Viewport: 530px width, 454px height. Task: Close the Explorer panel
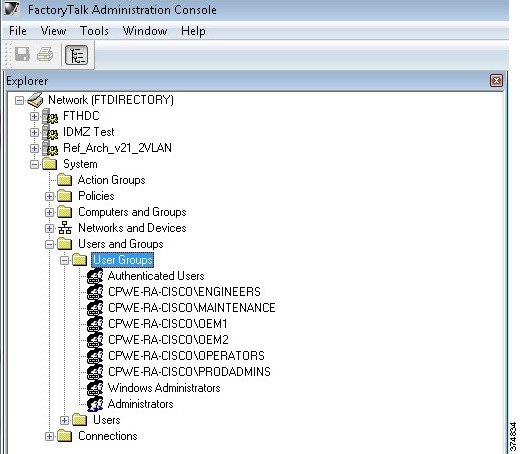click(496, 81)
